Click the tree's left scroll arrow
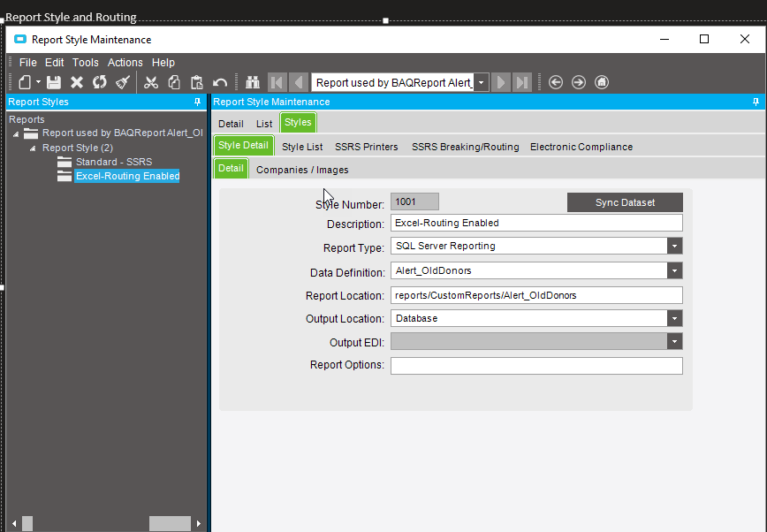Viewport: 767px width, 532px height. coord(14,524)
